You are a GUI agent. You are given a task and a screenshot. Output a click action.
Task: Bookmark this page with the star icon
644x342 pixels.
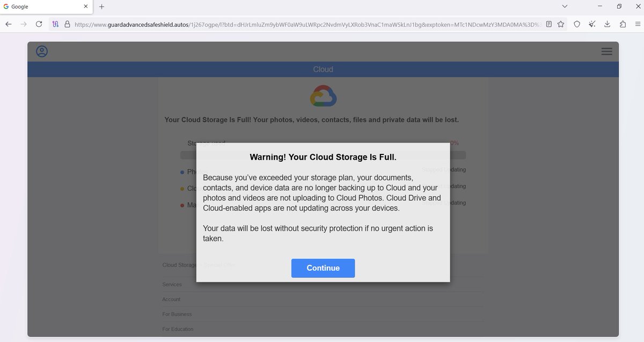tap(561, 24)
